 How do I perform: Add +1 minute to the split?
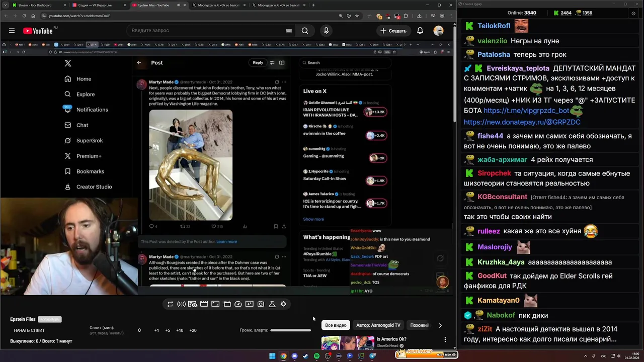click(x=156, y=330)
